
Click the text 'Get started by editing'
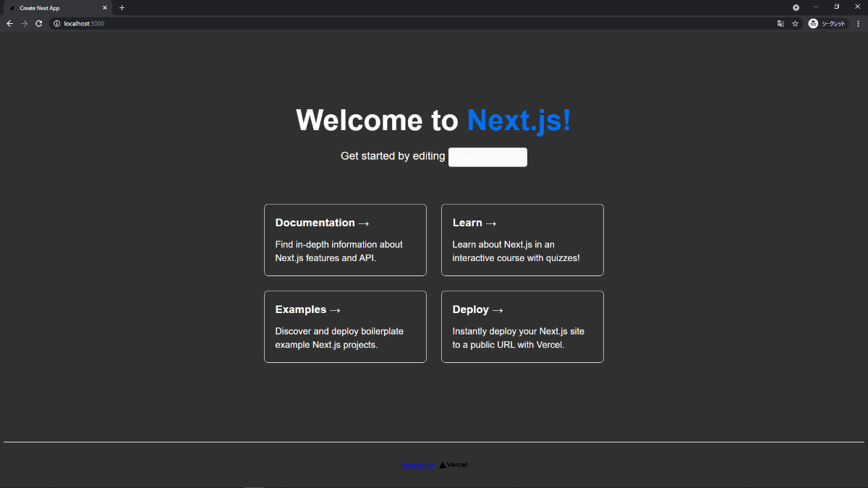(393, 156)
